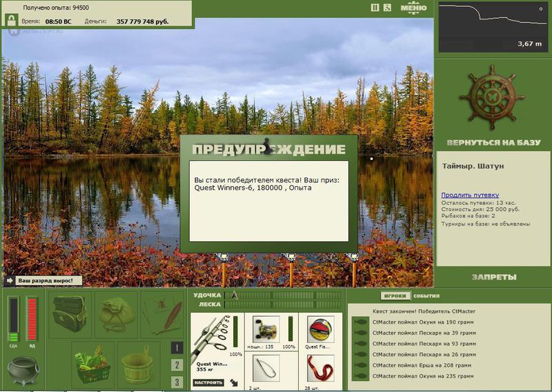Viewport: 552px width, 392px height.
Task: Click the middle fishing rod on the water
Action: tap(291, 269)
